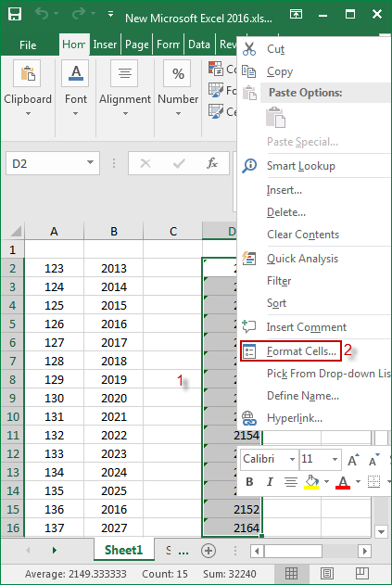Toggle Italic in the mini toolbar
This screenshot has width=392, height=585.
coord(270,482)
